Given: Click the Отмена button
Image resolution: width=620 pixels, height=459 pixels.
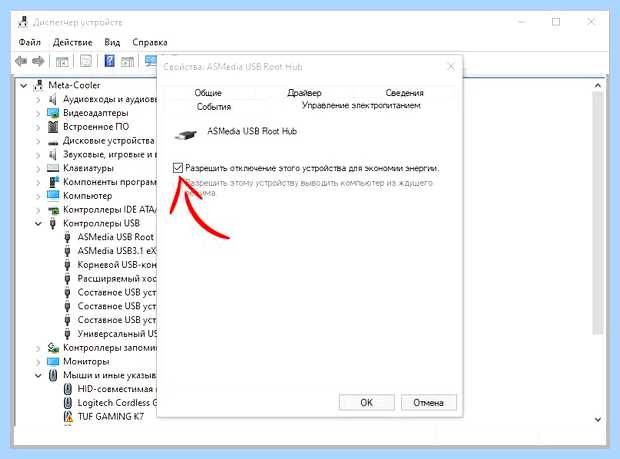Looking at the screenshot, I should (x=429, y=402).
